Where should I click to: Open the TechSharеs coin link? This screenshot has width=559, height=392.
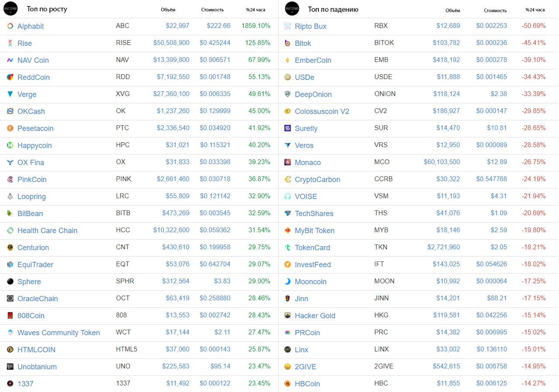(314, 213)
